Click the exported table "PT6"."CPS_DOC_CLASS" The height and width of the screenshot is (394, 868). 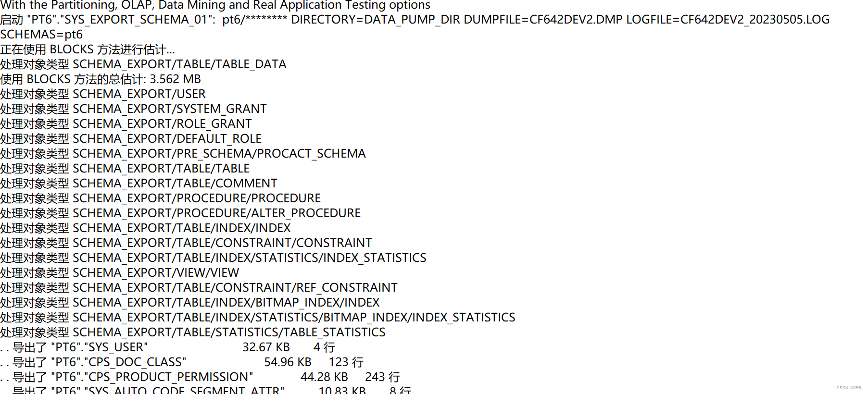(x=119, y=362)
